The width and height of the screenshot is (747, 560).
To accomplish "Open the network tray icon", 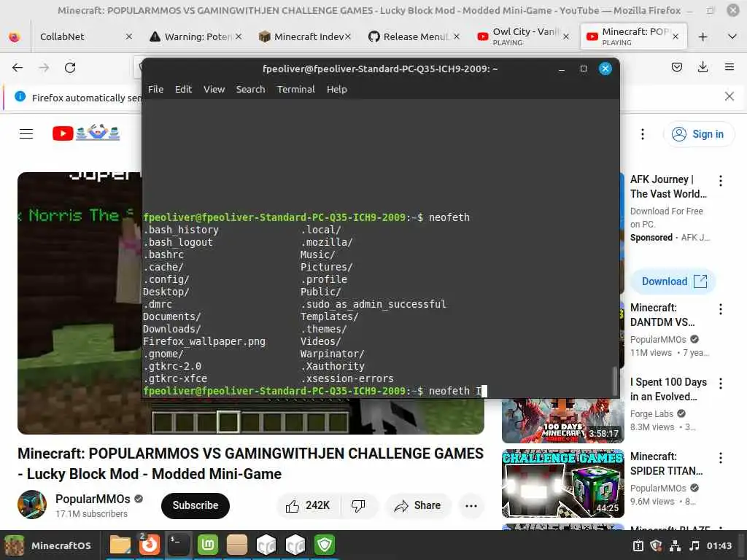I will (x=675, y=545).
